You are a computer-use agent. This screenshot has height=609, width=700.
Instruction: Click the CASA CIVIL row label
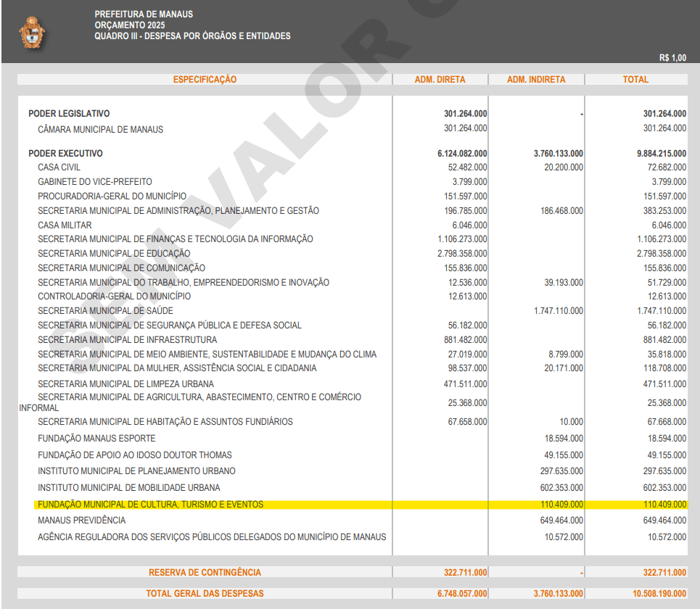[x=59, y=167]
